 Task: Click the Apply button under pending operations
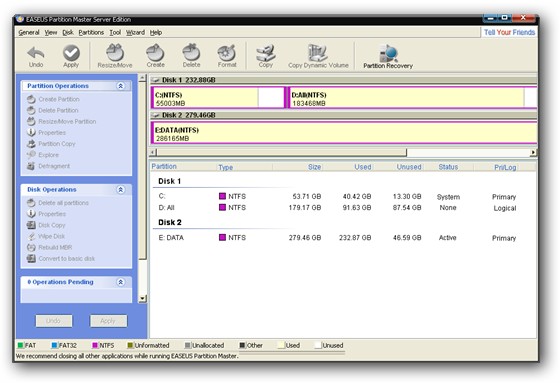click(x=108, y=321)
